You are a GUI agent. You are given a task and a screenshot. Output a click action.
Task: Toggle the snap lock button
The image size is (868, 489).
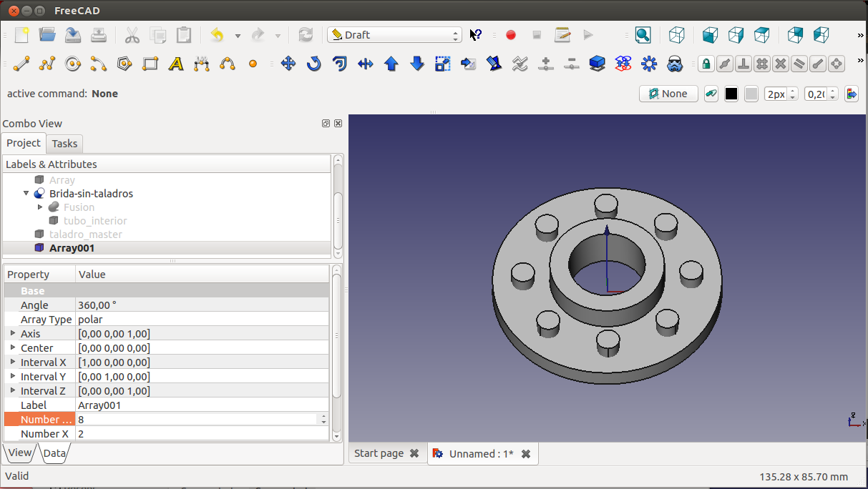[706, 64]
